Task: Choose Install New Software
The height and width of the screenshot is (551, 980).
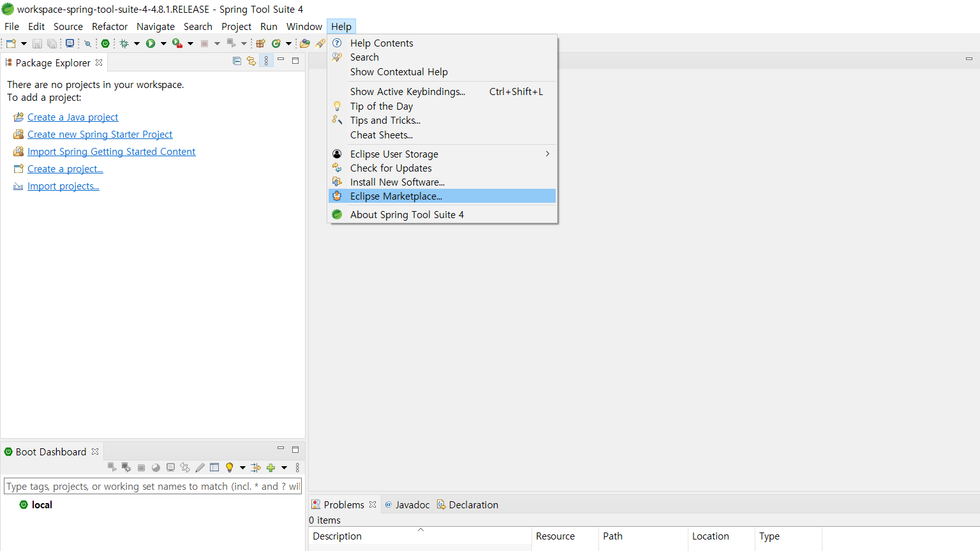Action: click(442, 182)
